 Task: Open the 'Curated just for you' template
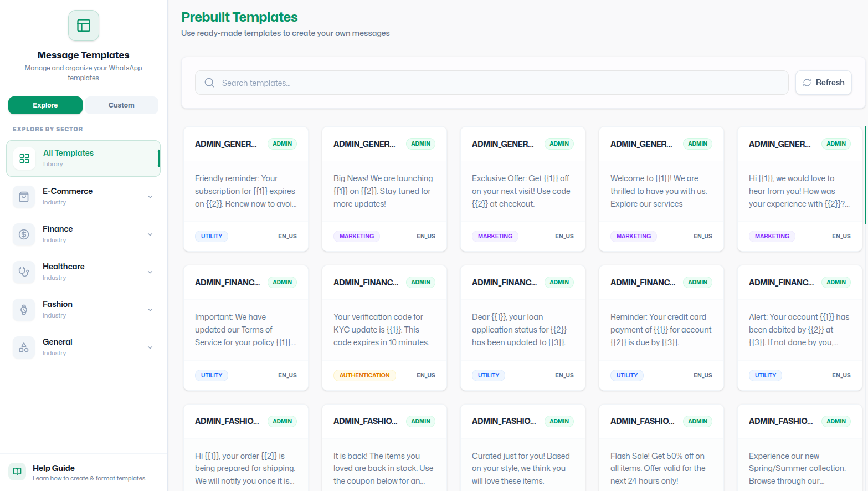(523, 448)
